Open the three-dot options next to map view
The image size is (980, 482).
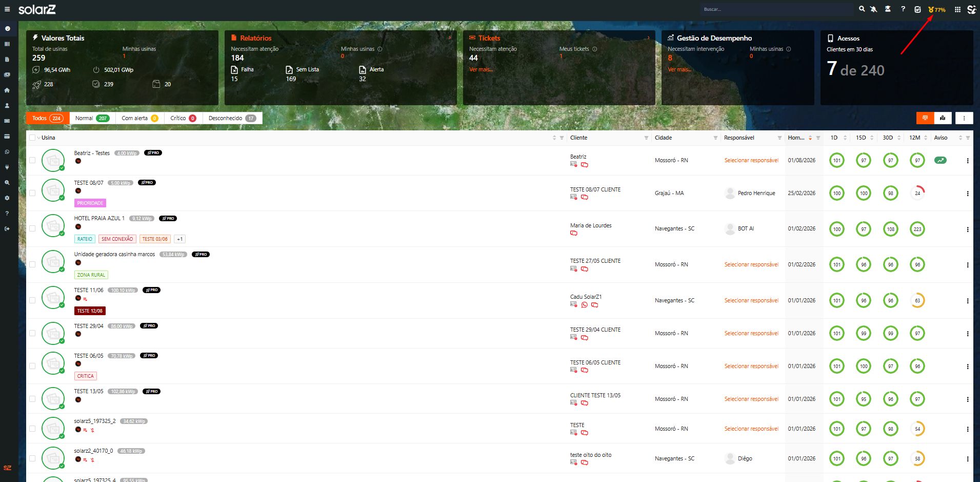tap(964, 118)
